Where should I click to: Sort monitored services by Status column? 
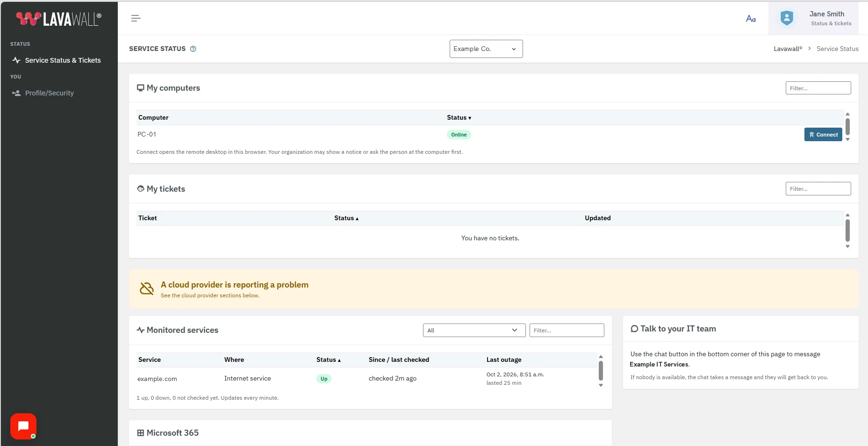329,360
